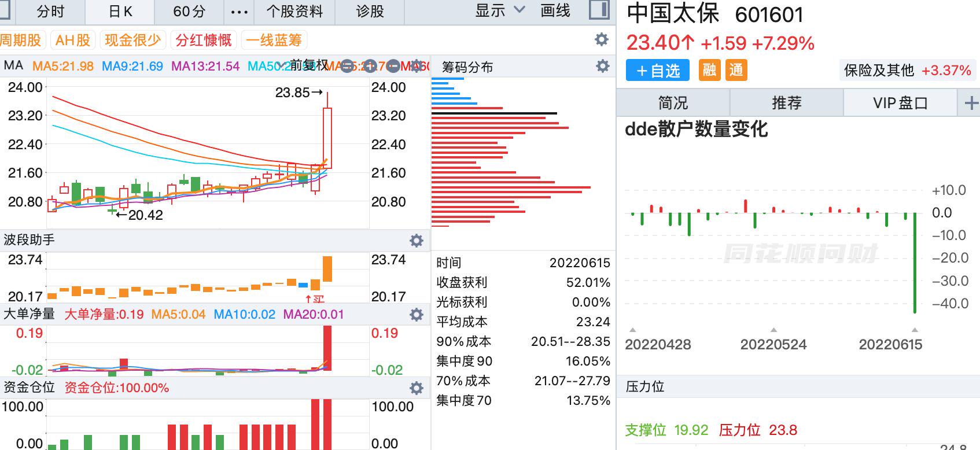Click the 现金很少 tag

tap(132, 40)
